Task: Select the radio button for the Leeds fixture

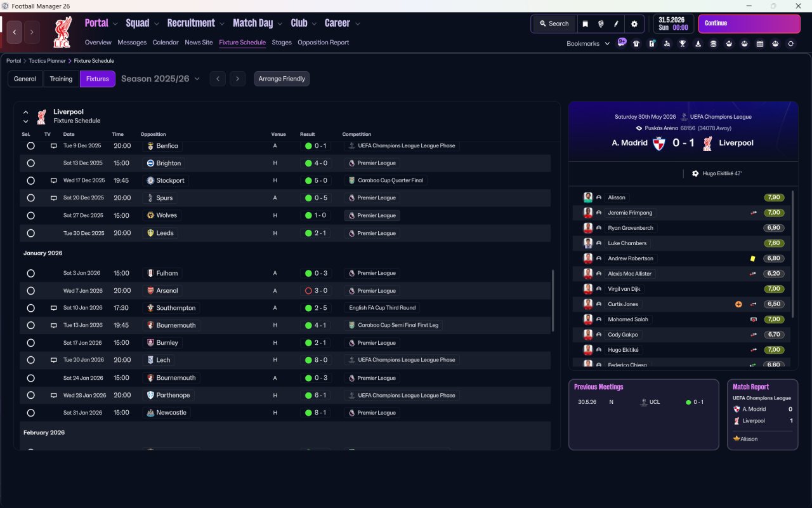Action: [x=30, y=233]
